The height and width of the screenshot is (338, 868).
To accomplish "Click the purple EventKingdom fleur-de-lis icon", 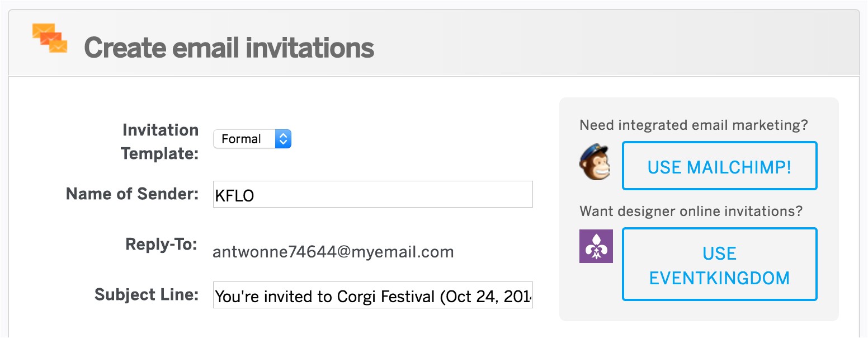I will 596,246.
